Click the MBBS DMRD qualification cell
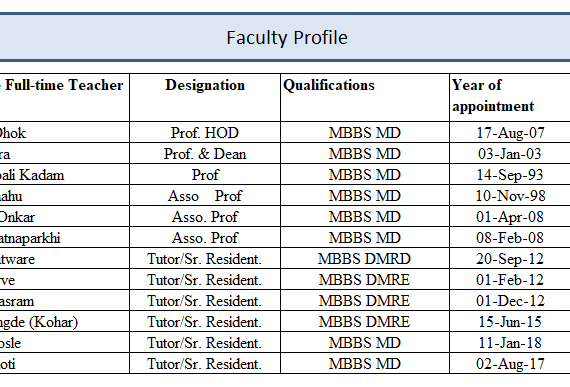 [x=365, y=259]
